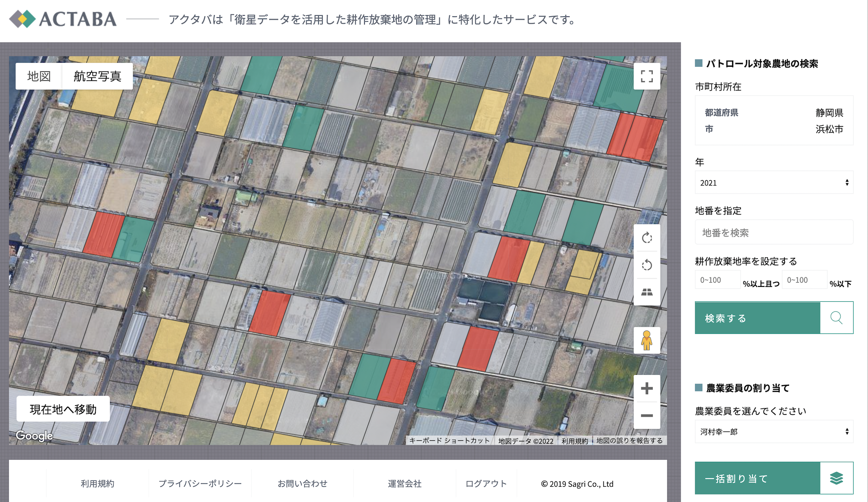Click the ログアウト footer link
The image size is (868, 502).
486,483
